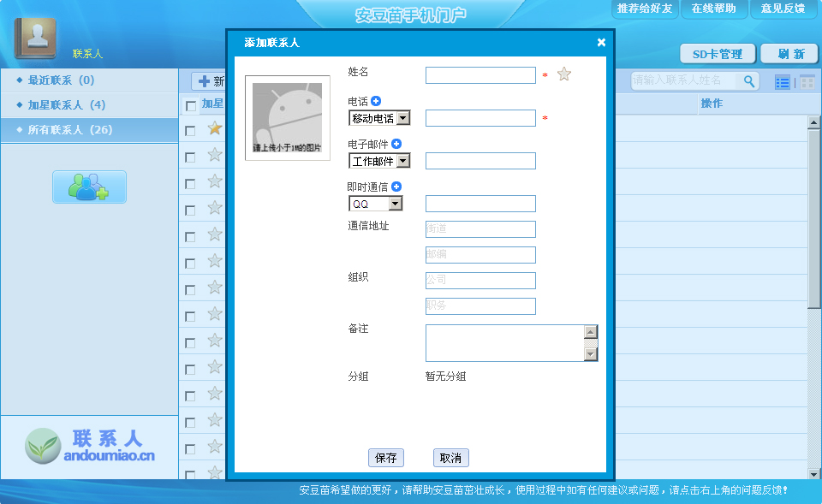822x504 pixels.
Task: Click the add contact group icon button
Action: point(89,187)
